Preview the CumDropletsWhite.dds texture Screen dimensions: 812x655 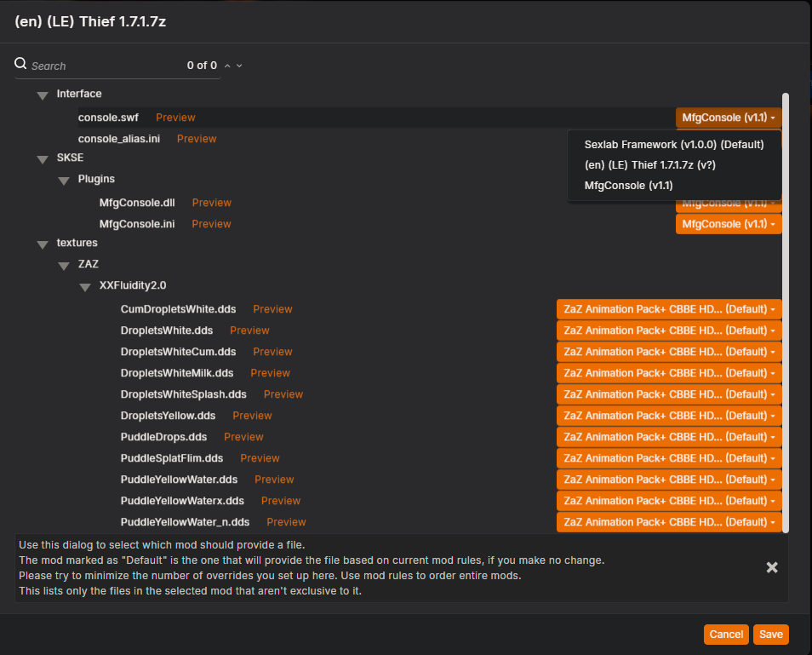(273, 309)
